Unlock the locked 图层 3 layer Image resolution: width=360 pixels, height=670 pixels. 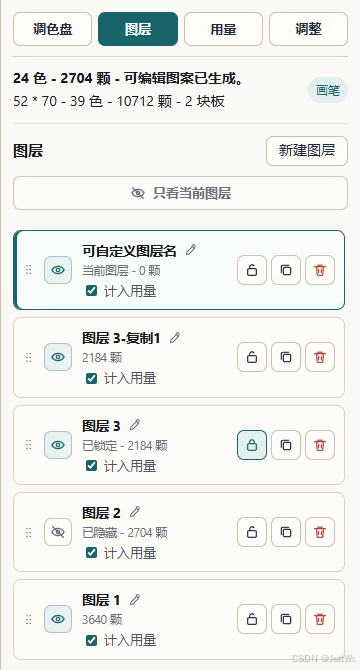[x=252, y=445]
